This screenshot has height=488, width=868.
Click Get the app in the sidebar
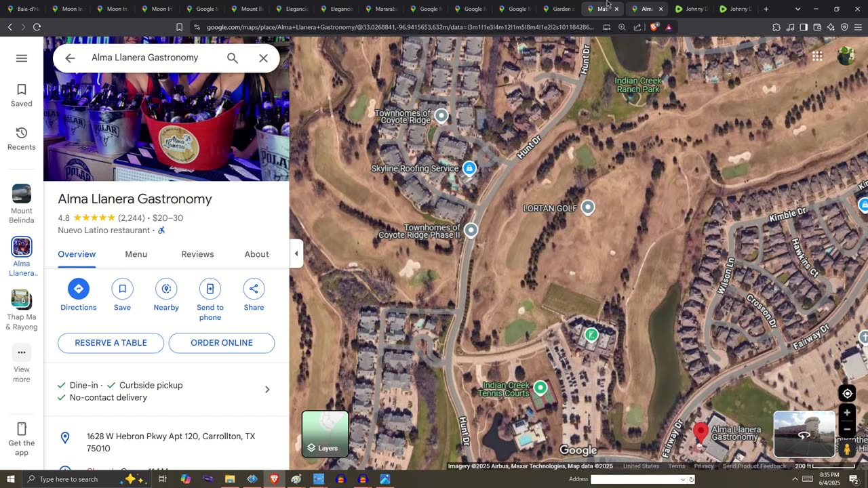click(22, 439)
